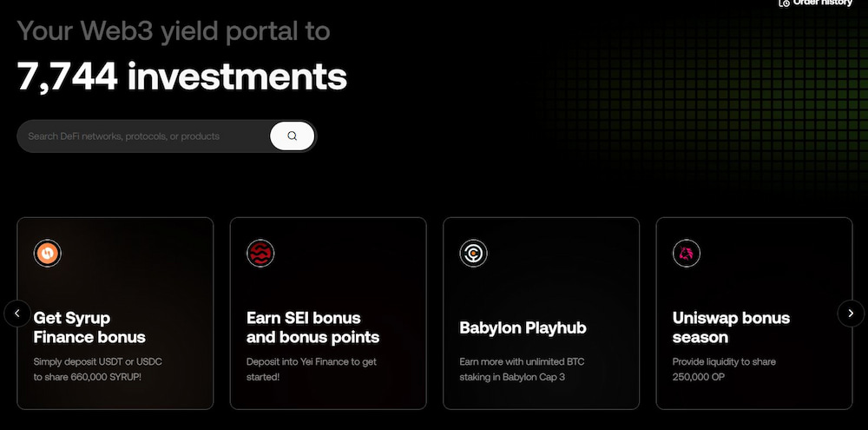
Task: Open Order history link
Action: [816, 3]
